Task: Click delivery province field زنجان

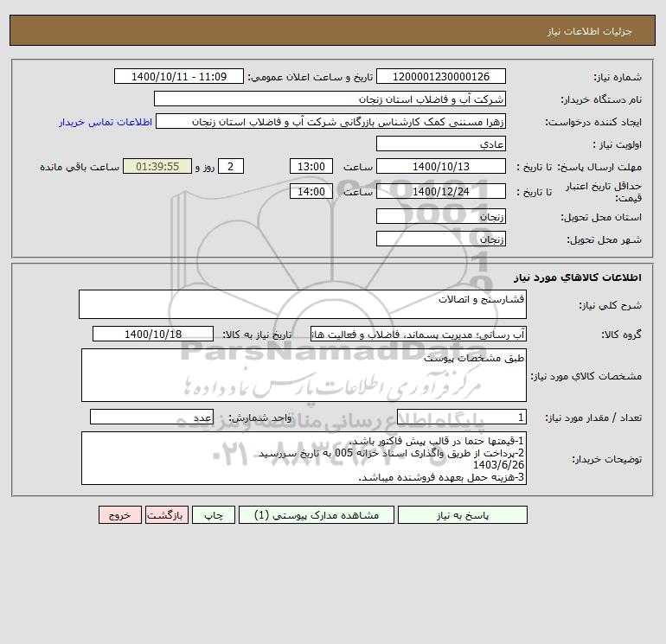Action: point(441,216)
